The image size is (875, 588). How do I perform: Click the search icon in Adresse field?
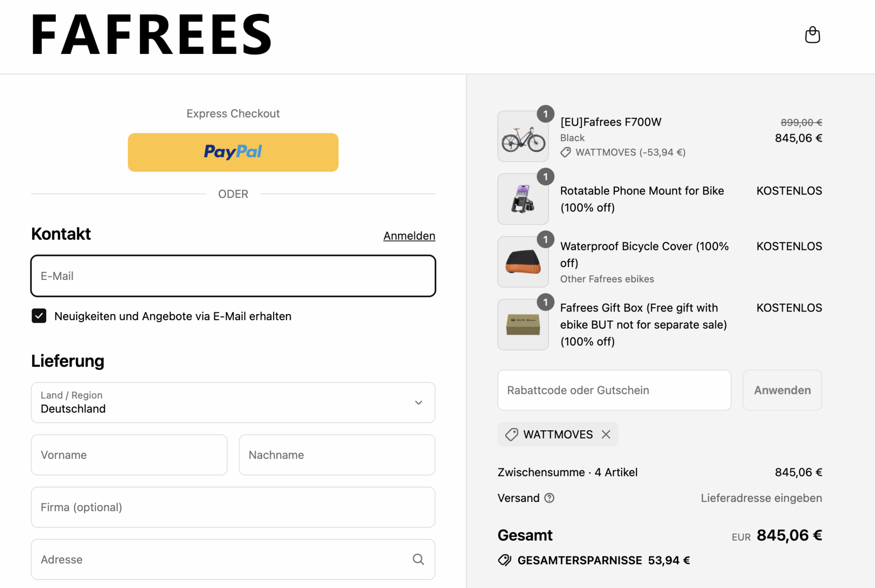418,559
